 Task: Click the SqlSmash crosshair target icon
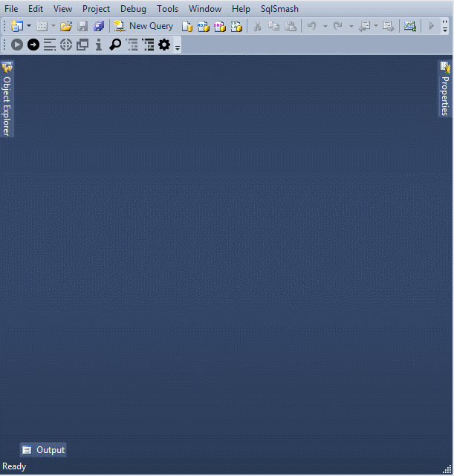click(66, 45)
